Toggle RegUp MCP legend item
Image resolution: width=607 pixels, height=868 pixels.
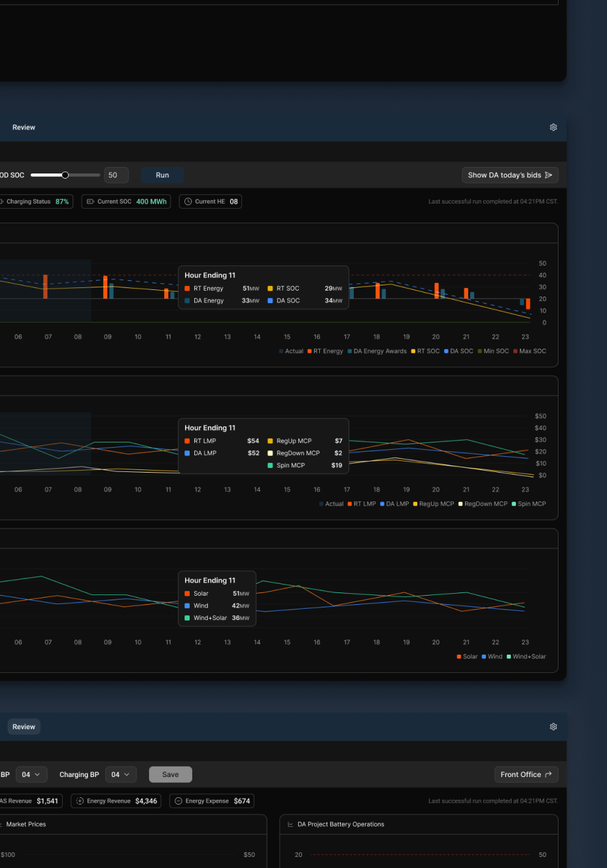tap(434, 504)
